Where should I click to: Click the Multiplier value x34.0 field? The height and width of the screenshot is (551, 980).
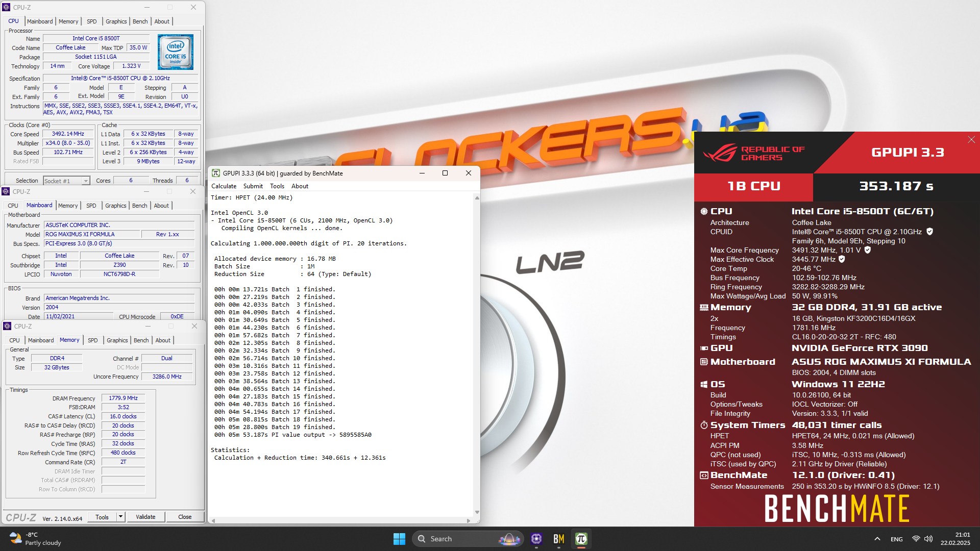[68, 143]
